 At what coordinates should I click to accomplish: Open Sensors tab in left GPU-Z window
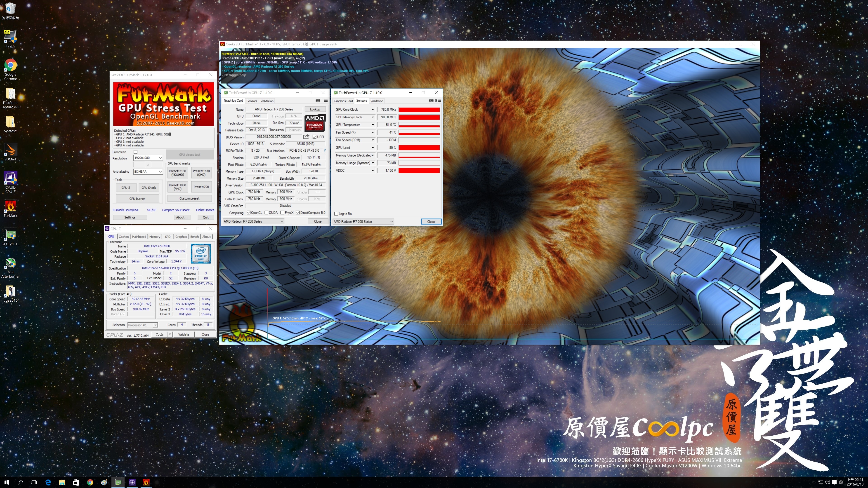coord(252,101)
